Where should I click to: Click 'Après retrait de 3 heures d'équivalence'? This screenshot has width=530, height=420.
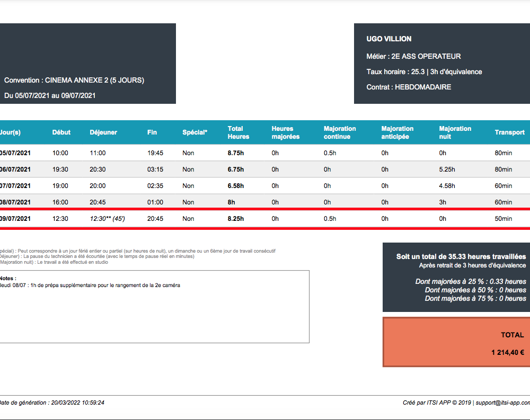click(x=473, y=265)
